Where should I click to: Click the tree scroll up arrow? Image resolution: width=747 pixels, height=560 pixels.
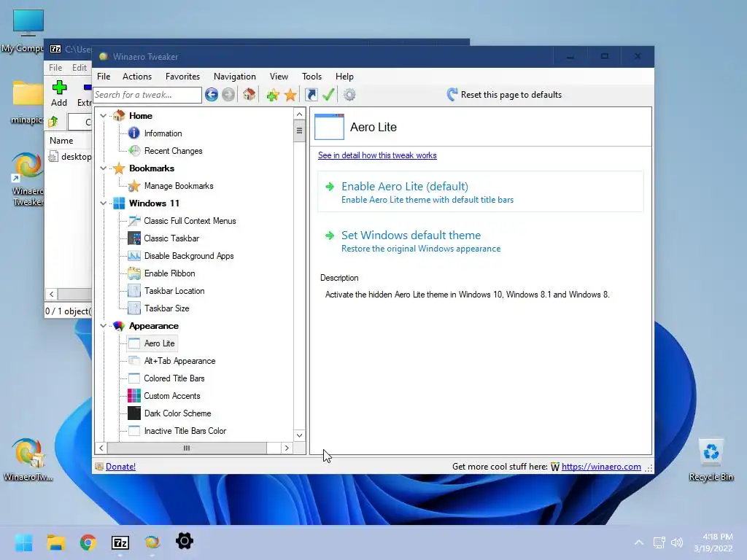pos(299,114)
